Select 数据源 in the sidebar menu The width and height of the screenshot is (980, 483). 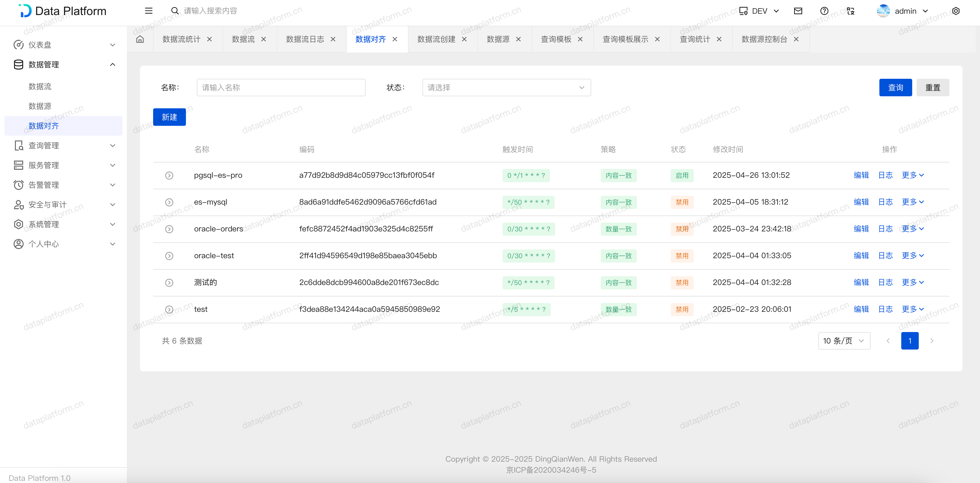[40, 106]
